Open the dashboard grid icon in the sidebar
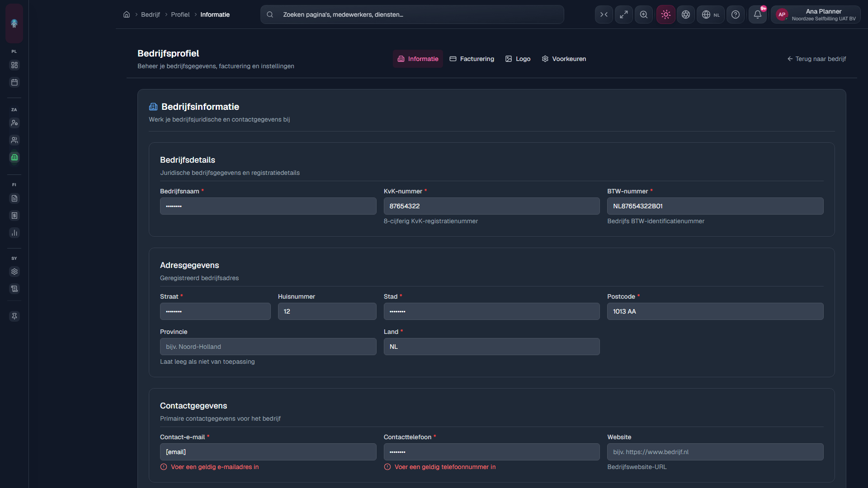The height and width of the screenshot is (488, 868). 14,65
